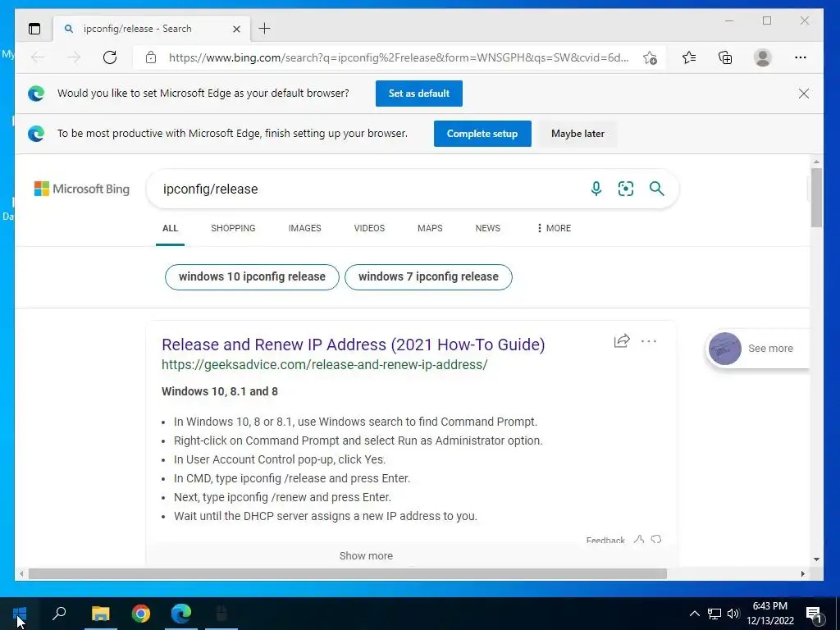Submit search with magnifier icon
The image size is (840, 630).
coord(657,189)
